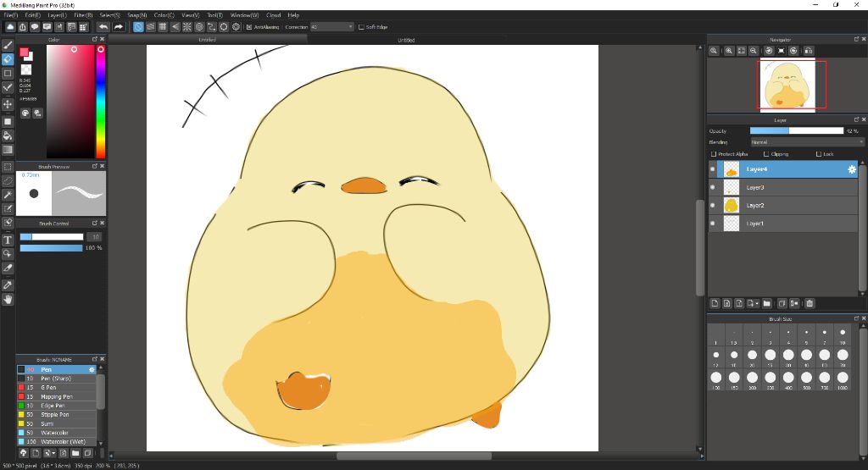Viewport: 868px width, 470px height.
Task: Open Filter menu
Action: (x=83, y=15)
